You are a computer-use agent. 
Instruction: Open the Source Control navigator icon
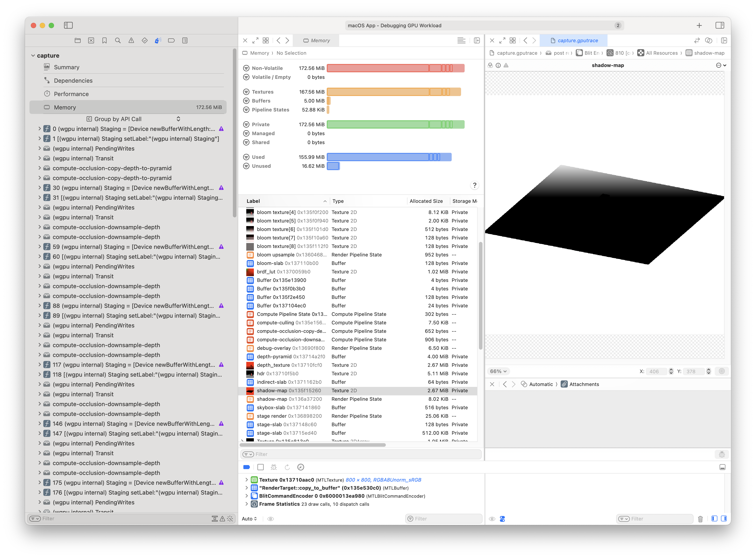click(x=91, y=40)
